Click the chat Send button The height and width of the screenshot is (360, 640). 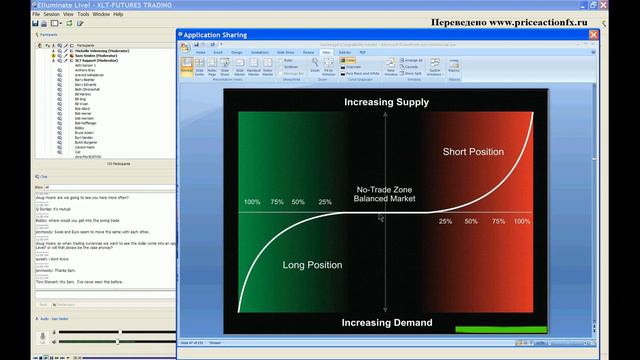pos(43,304)
